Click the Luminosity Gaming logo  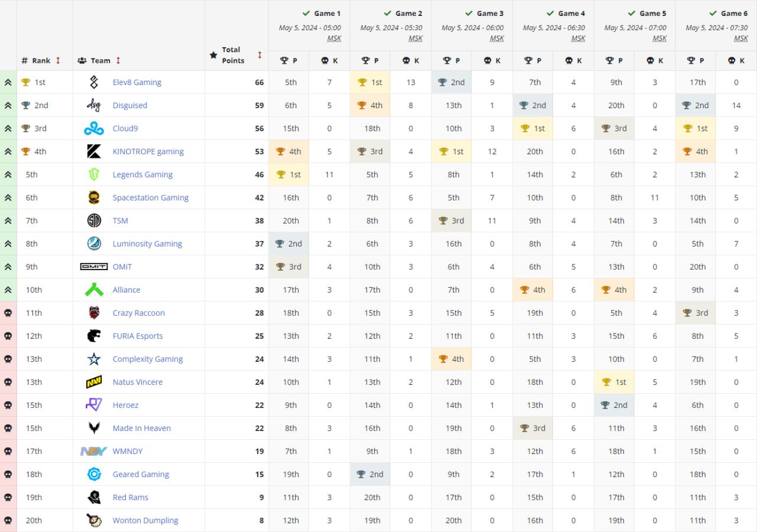tap(93, 244)
